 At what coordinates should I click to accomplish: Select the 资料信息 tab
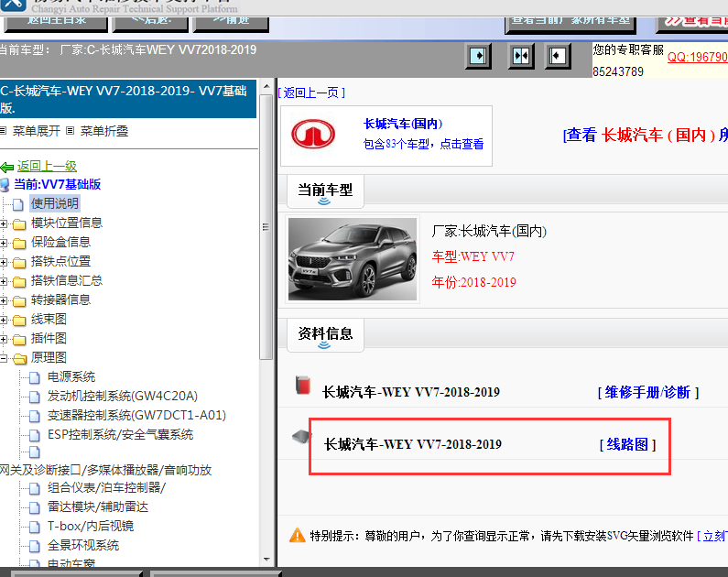pyautogui.click(x=325, y=334)
